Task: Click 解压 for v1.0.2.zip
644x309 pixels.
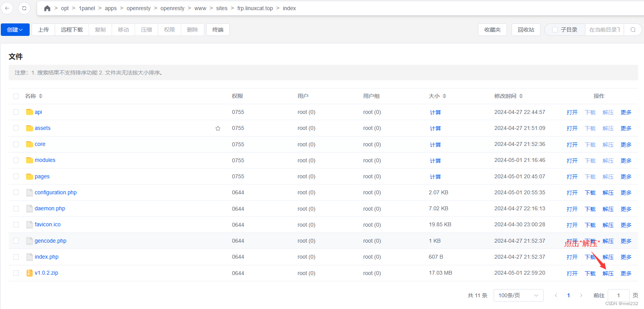Action: 608,273
